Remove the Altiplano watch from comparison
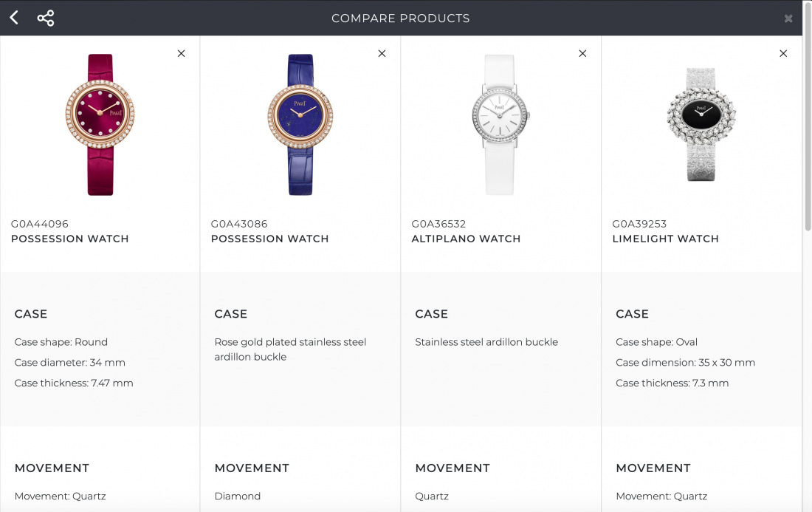 (x=582, y=53)
